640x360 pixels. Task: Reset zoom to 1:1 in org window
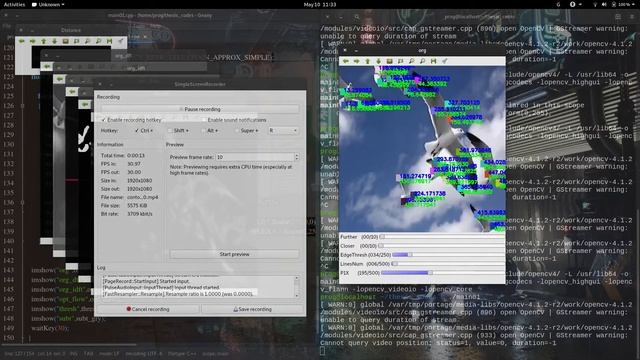389,61
